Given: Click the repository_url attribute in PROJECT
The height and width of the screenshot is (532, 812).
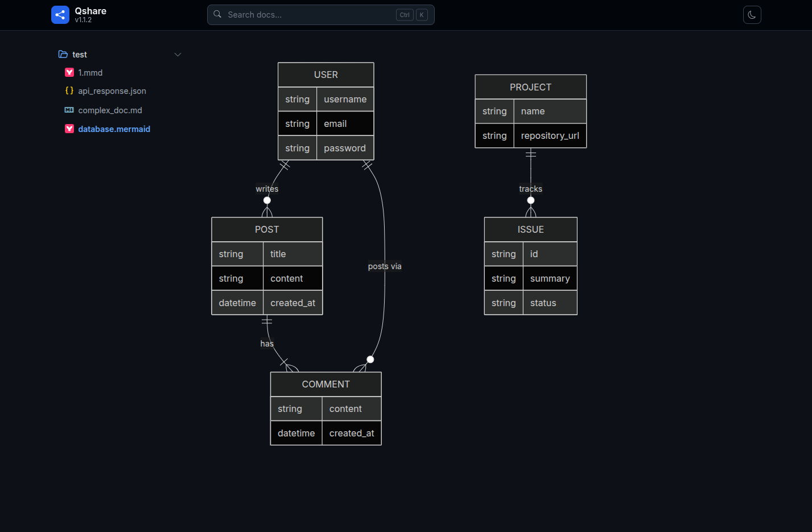Looking at the screenshot, I should point(550,135).
